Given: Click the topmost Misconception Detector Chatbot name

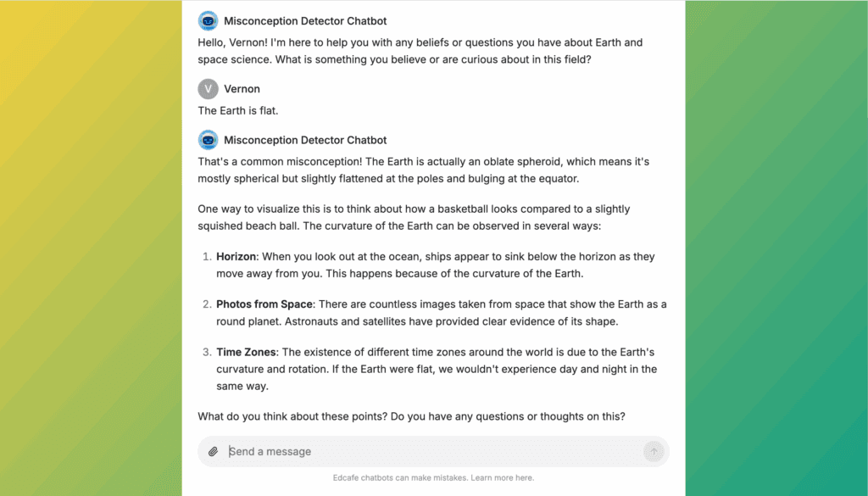Looking at the screenshot, I should point(305,21).
